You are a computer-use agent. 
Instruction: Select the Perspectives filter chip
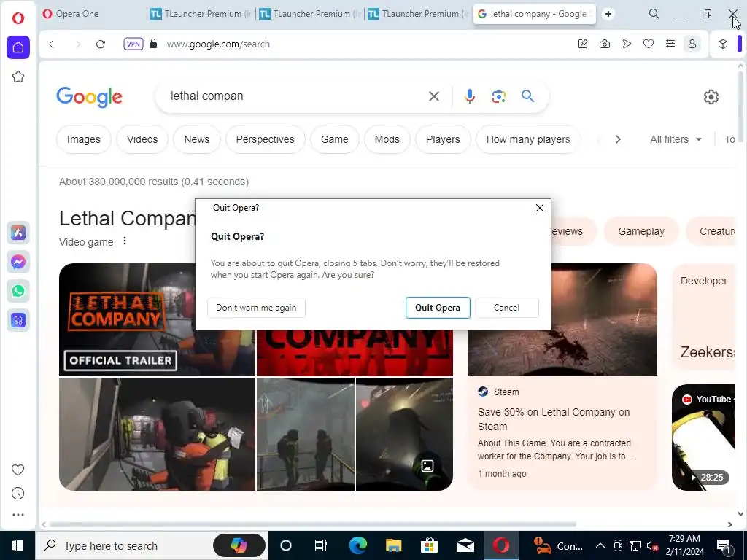point(265,139)
